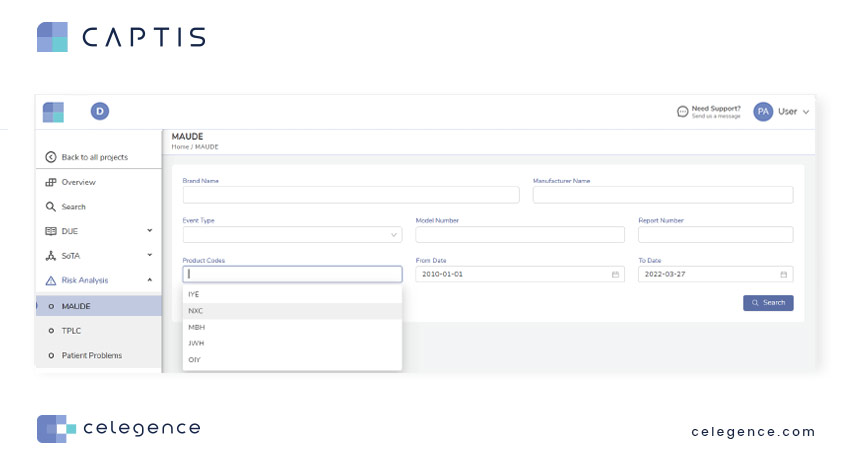
Task: Click the Back to all projects arrow icon
Action: pos(51,157)
